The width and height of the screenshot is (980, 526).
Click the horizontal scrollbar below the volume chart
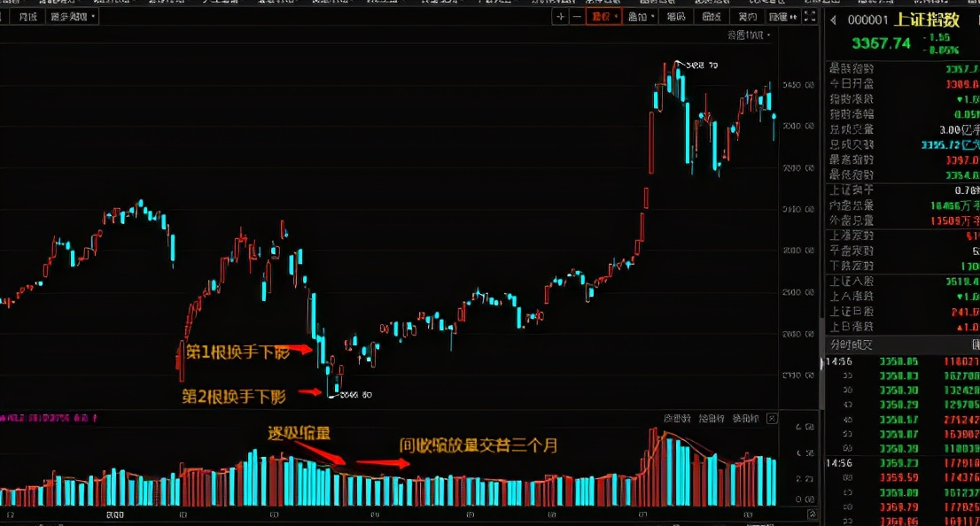tap(399, 522)
